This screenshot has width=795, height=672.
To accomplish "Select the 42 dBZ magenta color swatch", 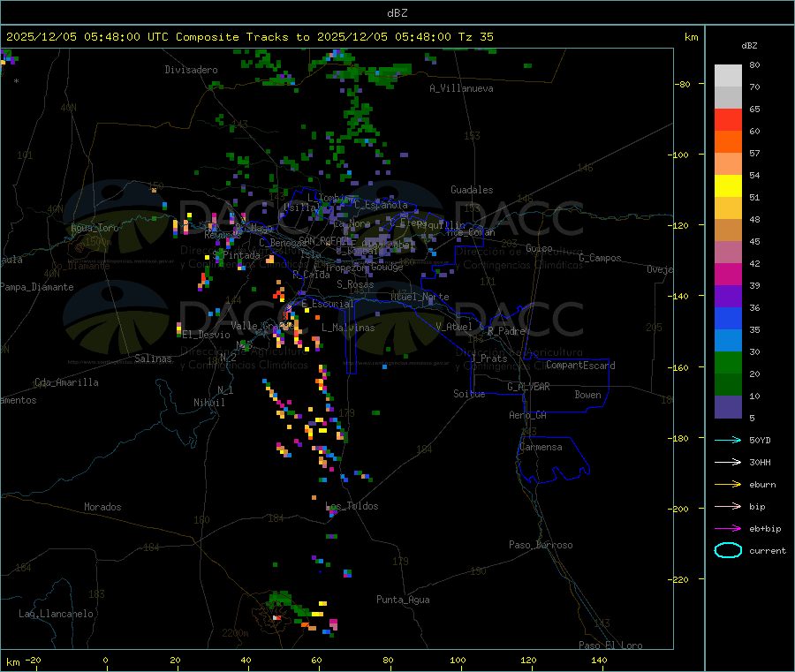I will click(x=728, y=274).
